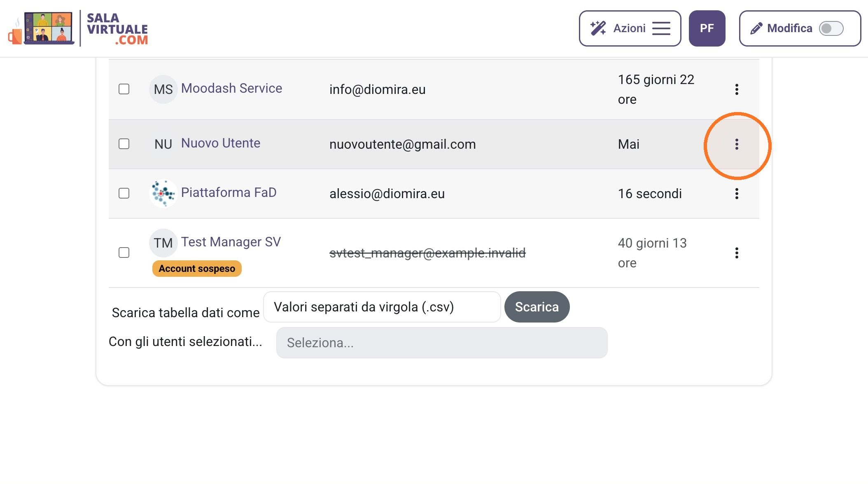Open the three-dot menu for Piattaforma FaD
Viewport: 868px width, 484px height.
tap(737, 194)
